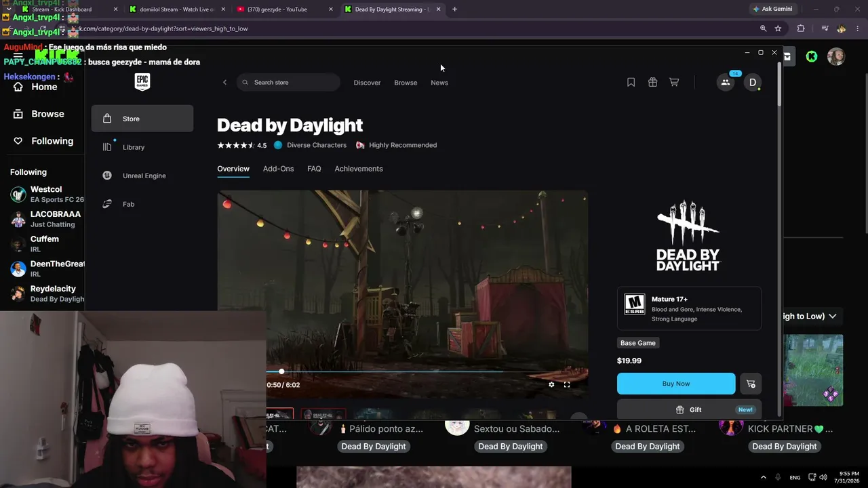This screenshot has height=488, width=868.
Task: Open Following in the Kick sidebar
Action: (x=43, y=141)
